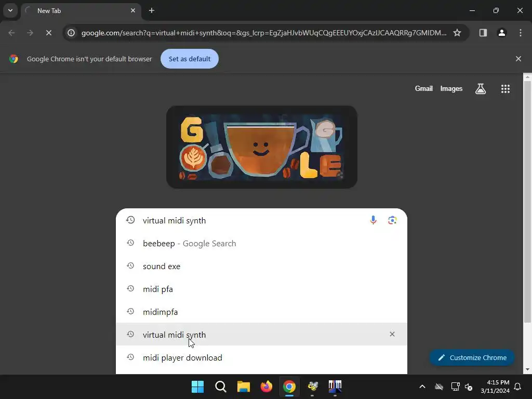Bookmark this page with the star icon
This screenshot has width=532, height=399.
pos(457,33)
